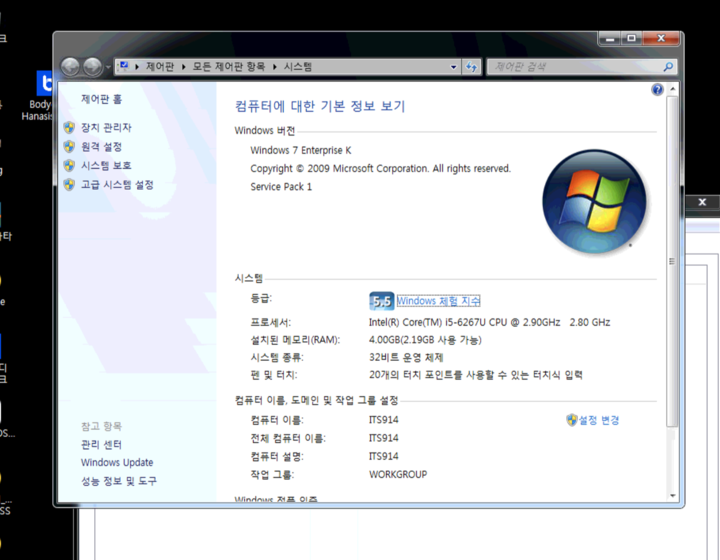Open 관리 센터 link

[101, 444]
